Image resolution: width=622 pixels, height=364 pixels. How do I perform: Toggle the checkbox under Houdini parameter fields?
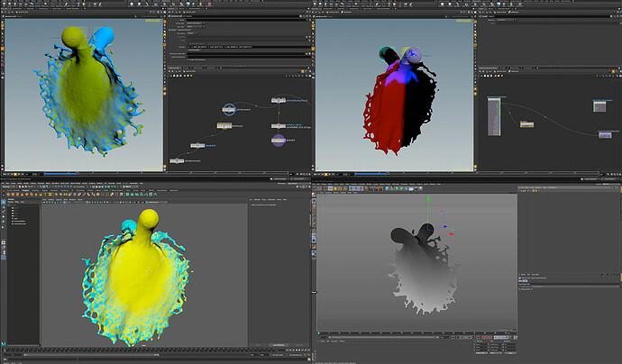click(189, 59)
